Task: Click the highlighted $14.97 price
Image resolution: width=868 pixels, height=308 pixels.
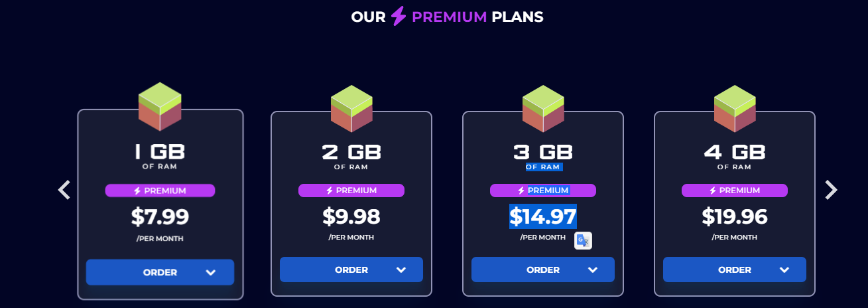Action: point(542,216)
